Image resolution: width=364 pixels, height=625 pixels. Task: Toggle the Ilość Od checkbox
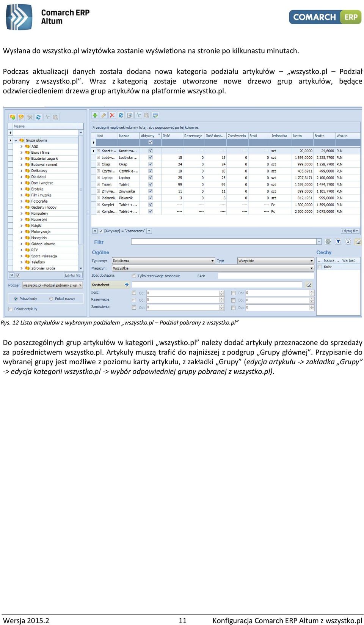pyautogui.click(x=134, y=293)
